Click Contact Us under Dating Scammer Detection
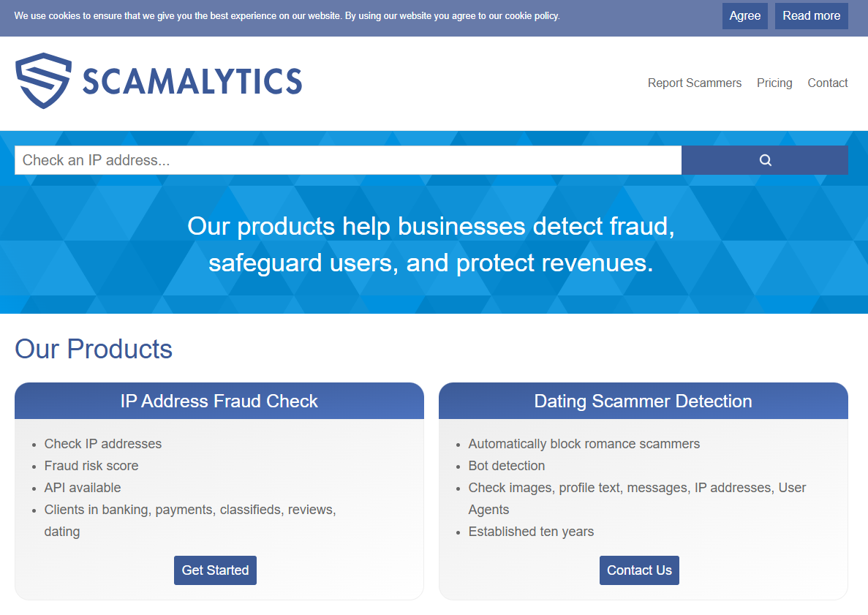The image size is (868, 615). 639,570
